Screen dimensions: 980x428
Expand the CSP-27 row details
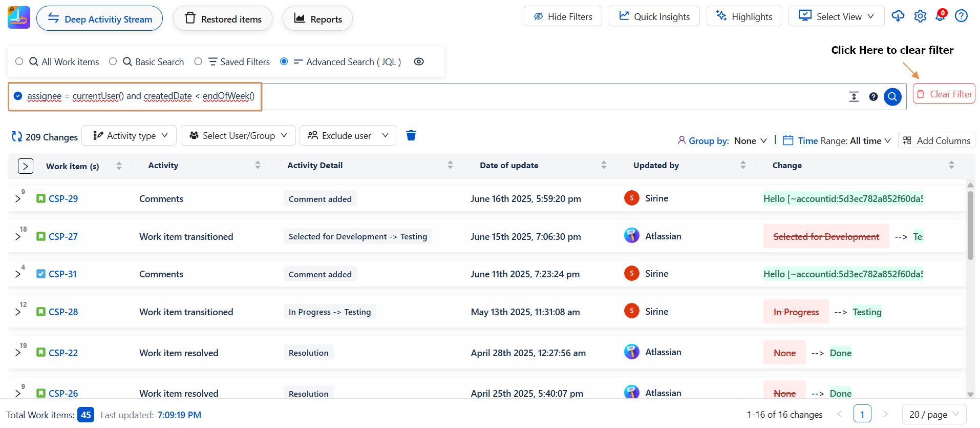[x=18, y=237]
